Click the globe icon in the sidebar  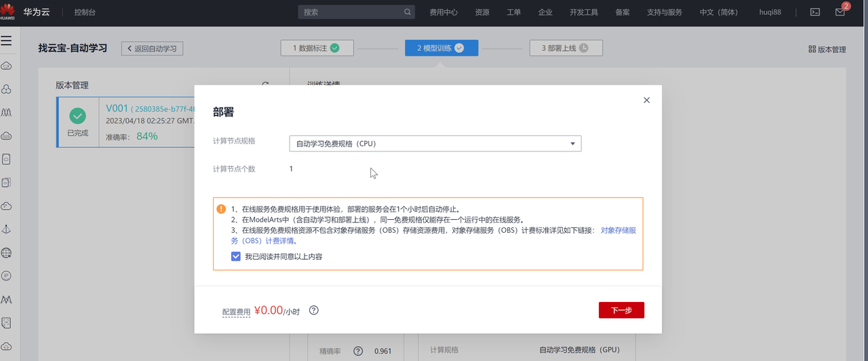pyautogui.click(x=6, y=253)
